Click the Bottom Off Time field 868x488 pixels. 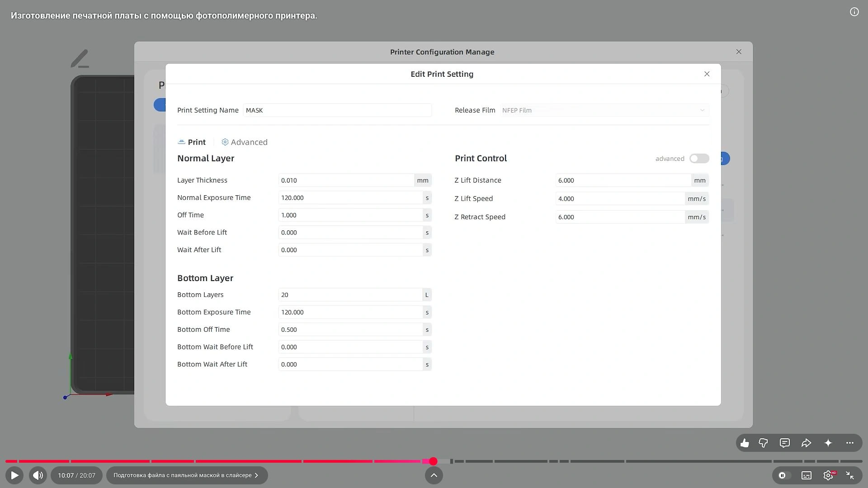[x=350, y=329]
